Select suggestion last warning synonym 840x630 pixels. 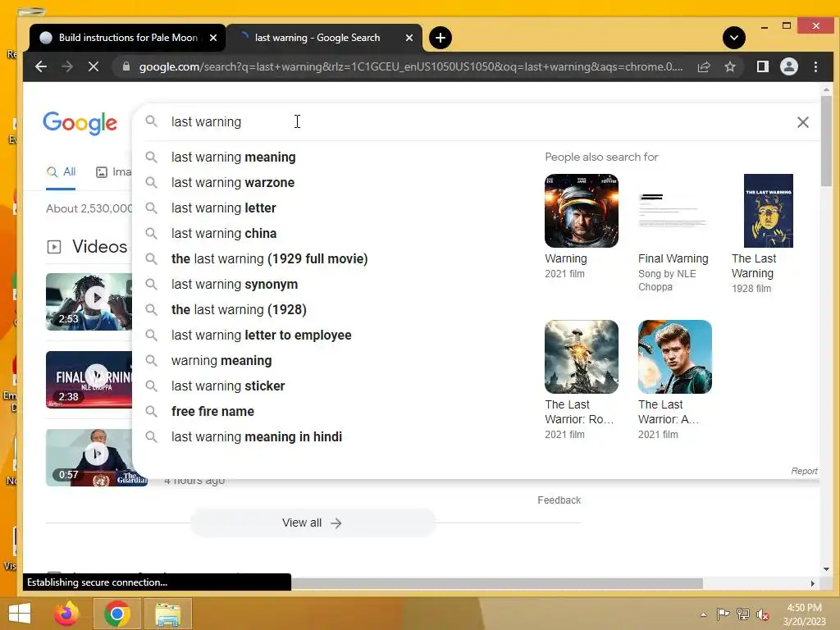click(234, 285)
